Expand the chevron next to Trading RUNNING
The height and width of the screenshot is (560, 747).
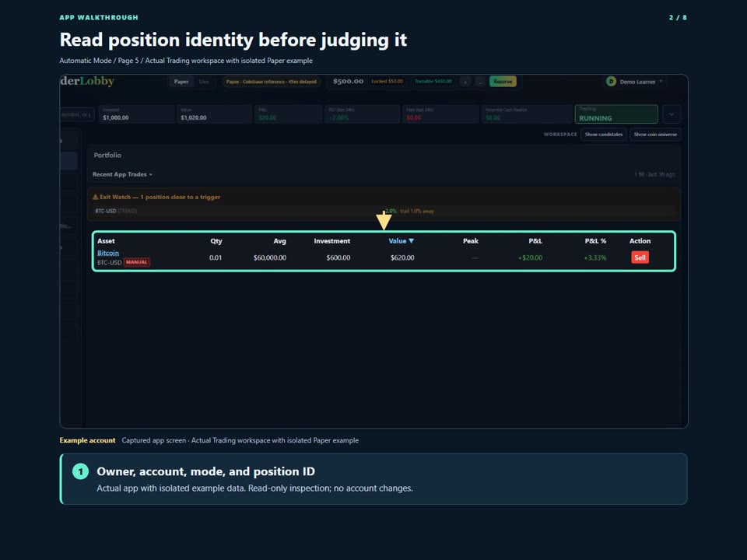[x=672, y=114]
